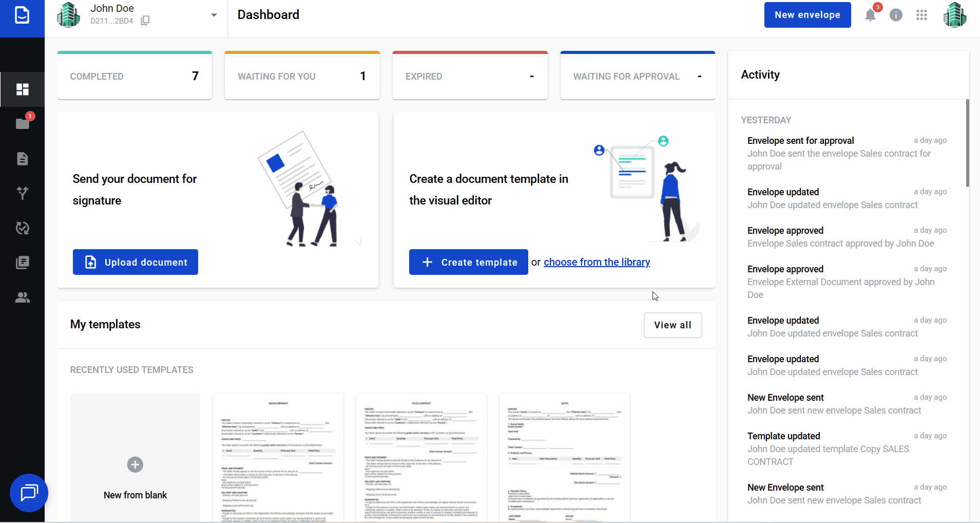The height and width of the screenshot is (523, 980).
Task: Select the Completed status card
Action: 134,76
